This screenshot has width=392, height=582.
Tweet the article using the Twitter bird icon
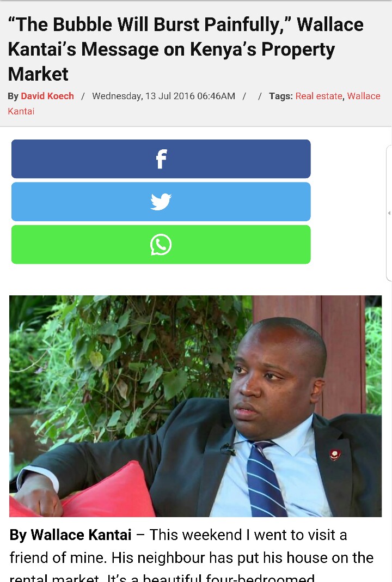[161, 202]
